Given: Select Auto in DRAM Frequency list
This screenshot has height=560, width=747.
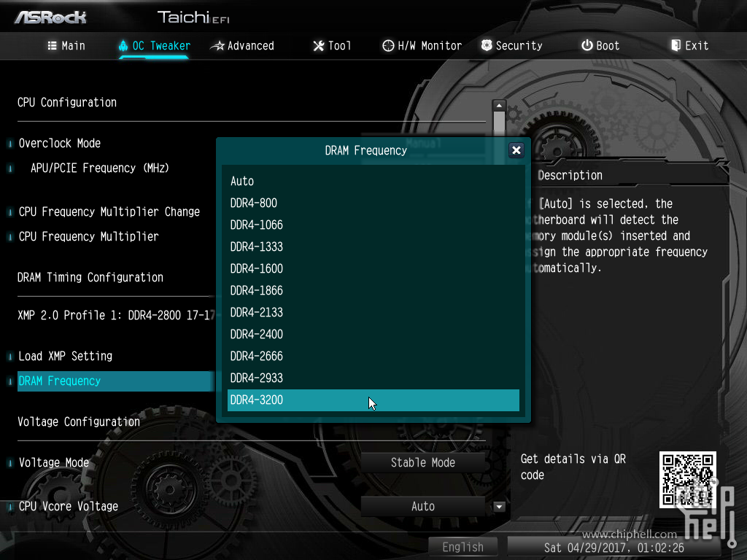Looking at the screenshot, I should coord(373,181).
